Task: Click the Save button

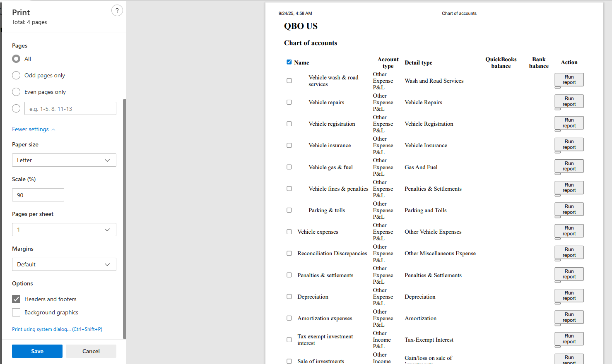Action: tap(37, 351)
